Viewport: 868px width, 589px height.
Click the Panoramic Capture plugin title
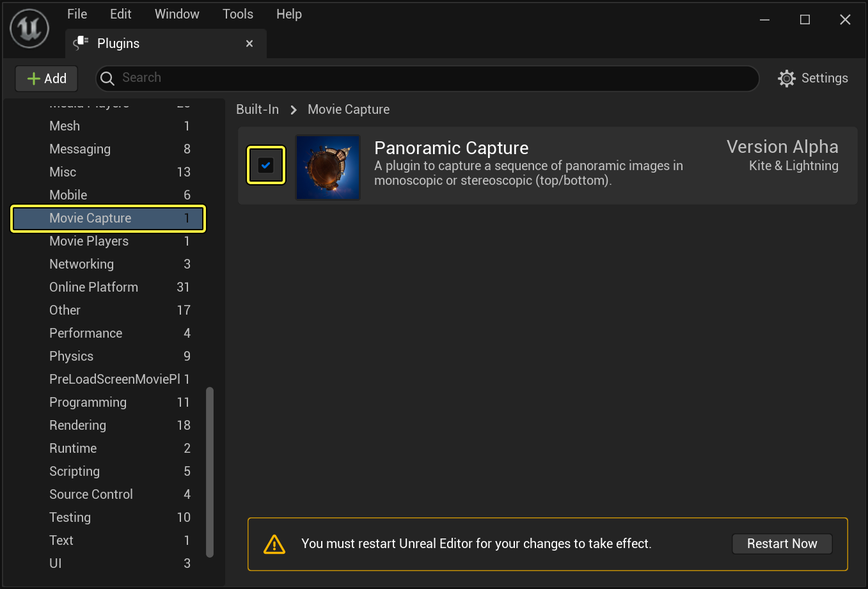click(452, 148)
